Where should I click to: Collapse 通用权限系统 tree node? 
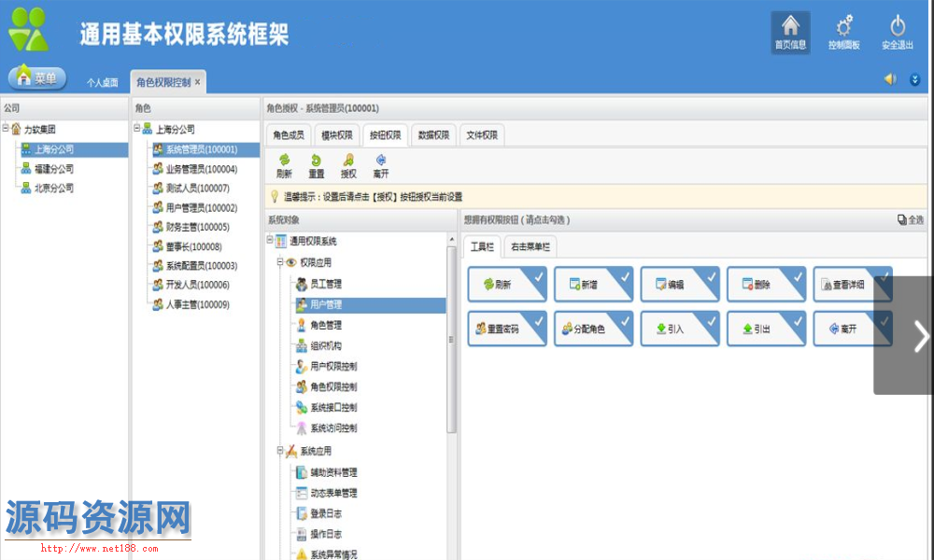coord(270,240)
